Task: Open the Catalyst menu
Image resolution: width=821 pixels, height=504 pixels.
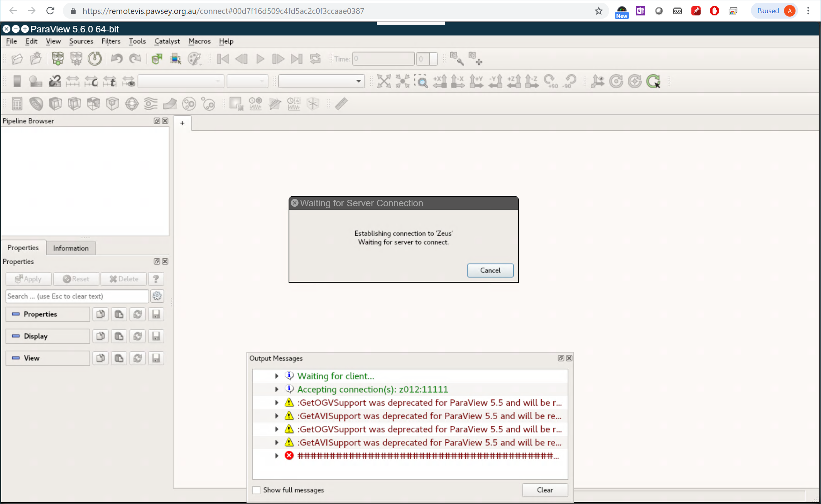Action: point(167,41)
